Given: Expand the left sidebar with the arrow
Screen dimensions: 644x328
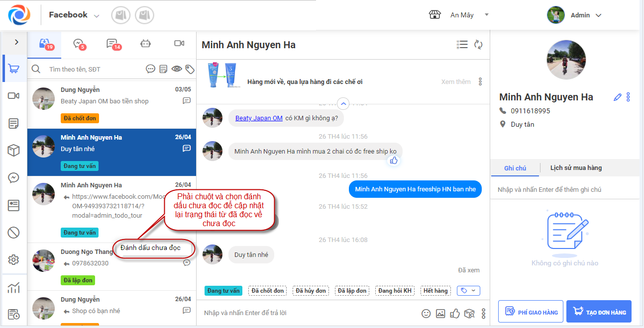Looking at the screenshot, I should pos(16,42).
